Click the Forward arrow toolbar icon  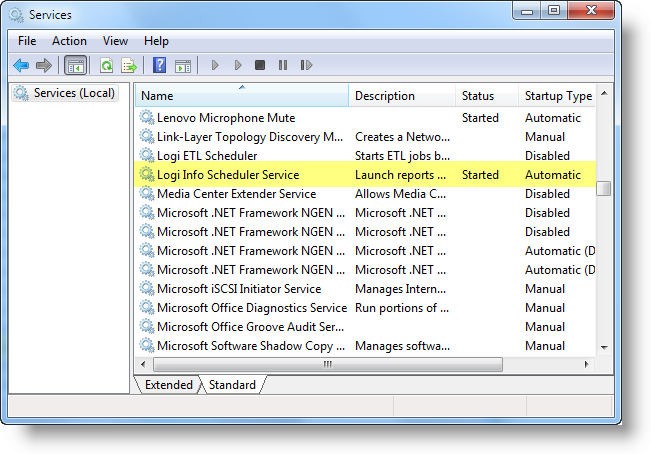pos(43,66)
